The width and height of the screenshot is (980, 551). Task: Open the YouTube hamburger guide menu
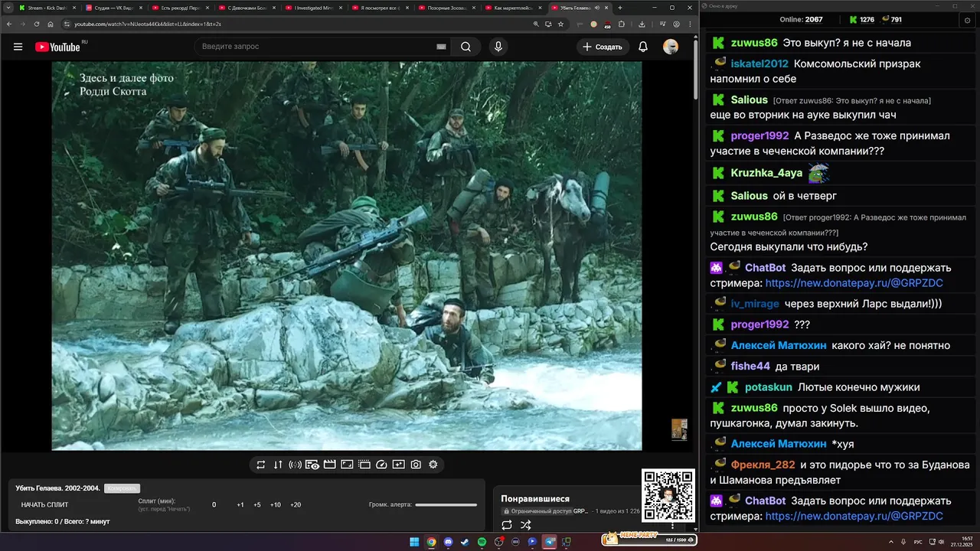click(18, 47)
